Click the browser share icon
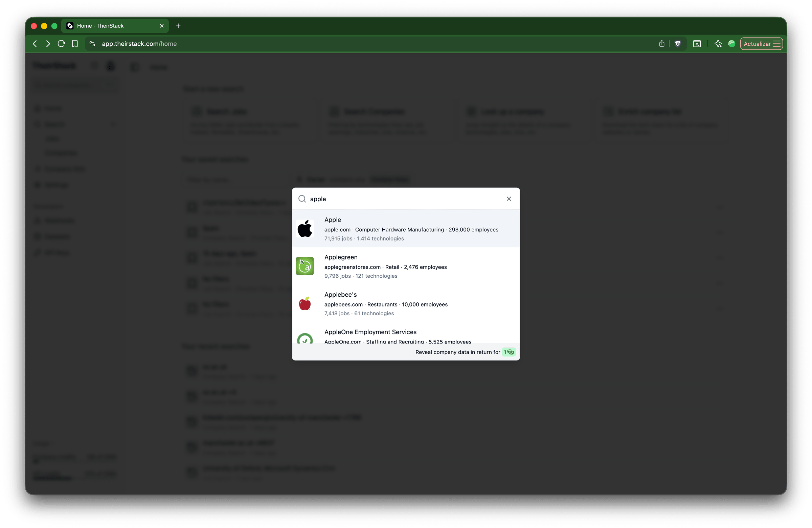 coord(661,44)
